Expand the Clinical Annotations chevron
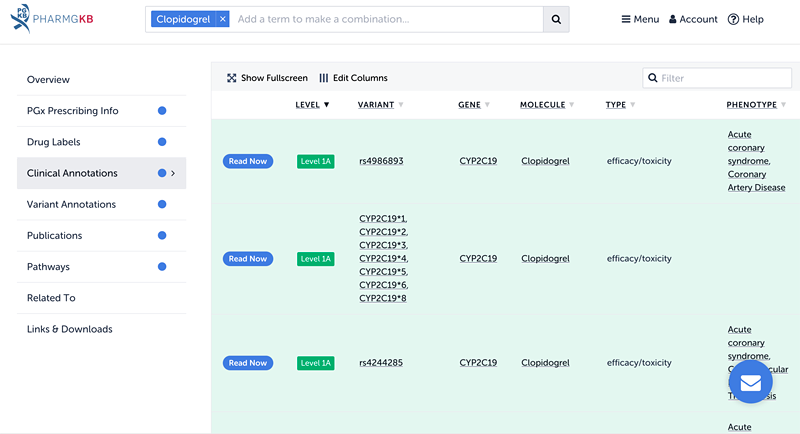Screen dimensions: 800x434 tap(173, 173)
